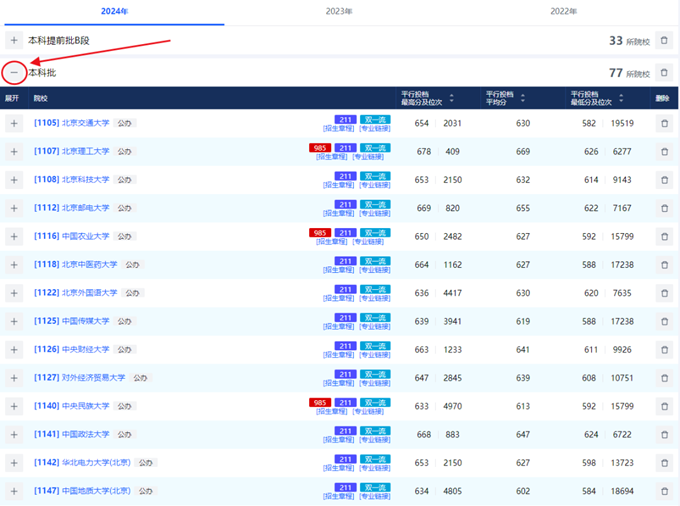
Task: Delete the 北京外国语大学 row
Action: (x=664, y=293)
